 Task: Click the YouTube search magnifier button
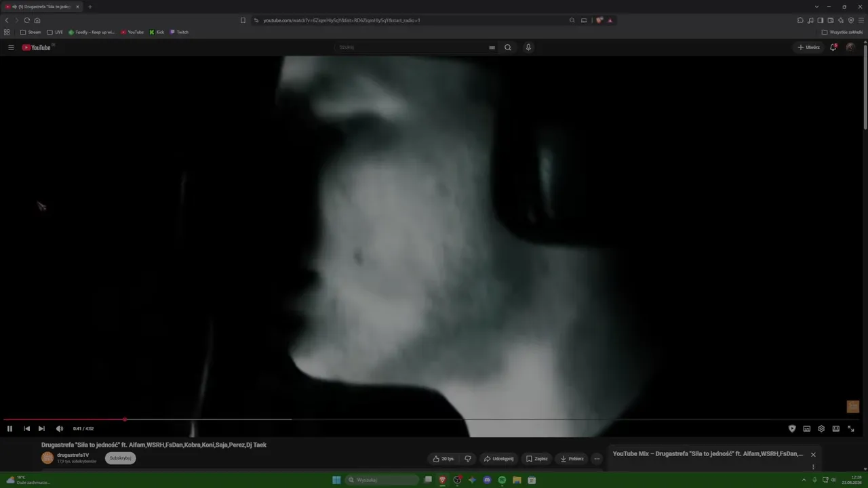pyautogui.click(x=508, y=47)
